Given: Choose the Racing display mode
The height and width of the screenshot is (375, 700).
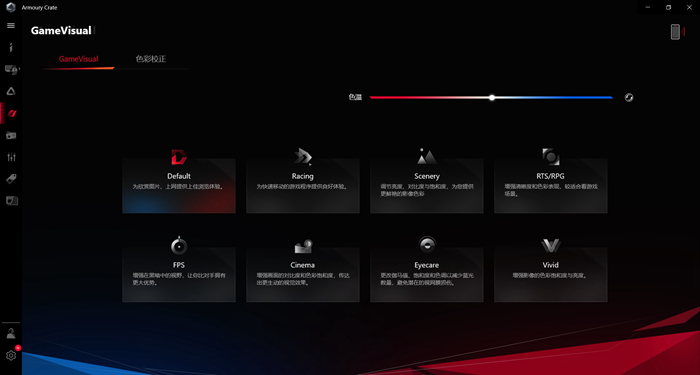Looking at the screenshot, I should coord(303,185).
